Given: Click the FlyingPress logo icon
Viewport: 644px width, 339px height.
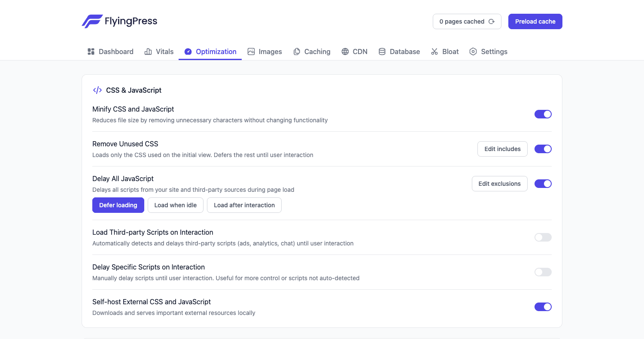Looking at the screenshot, I should [x=92, y=21].
